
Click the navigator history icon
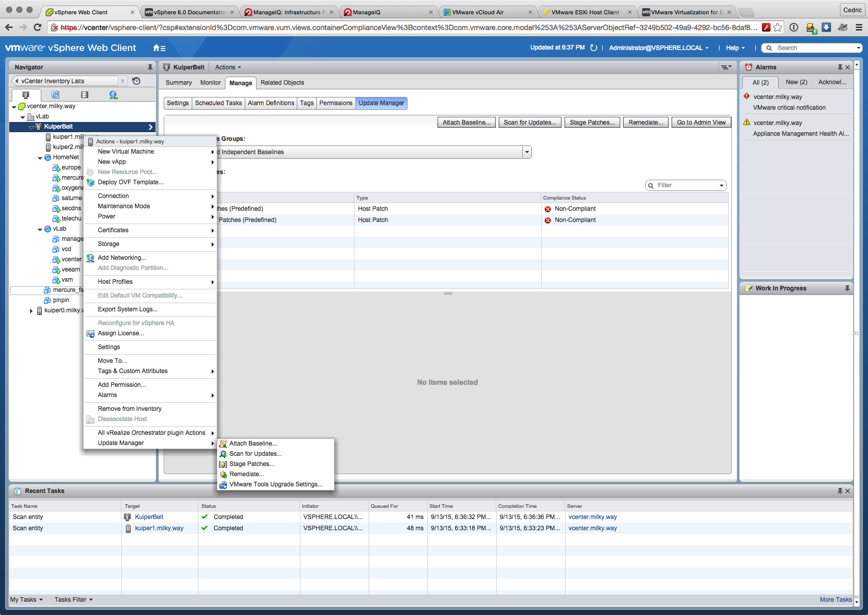[136, 81]
